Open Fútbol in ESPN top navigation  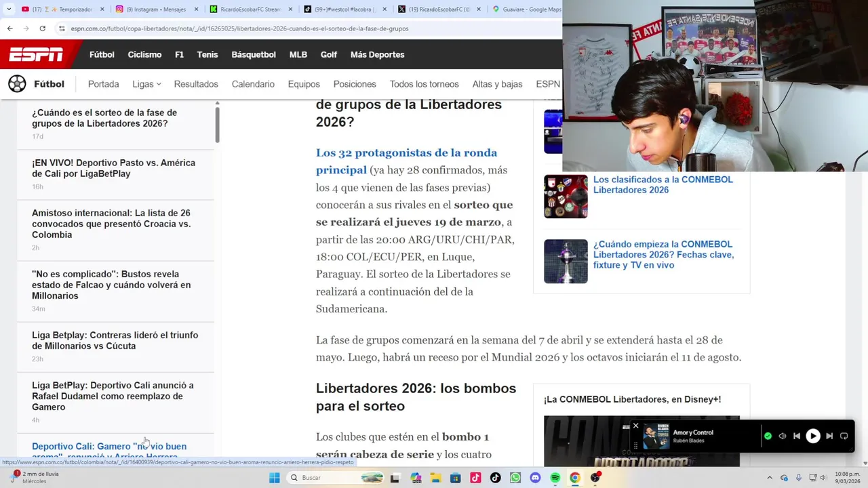tap(102, 54)
